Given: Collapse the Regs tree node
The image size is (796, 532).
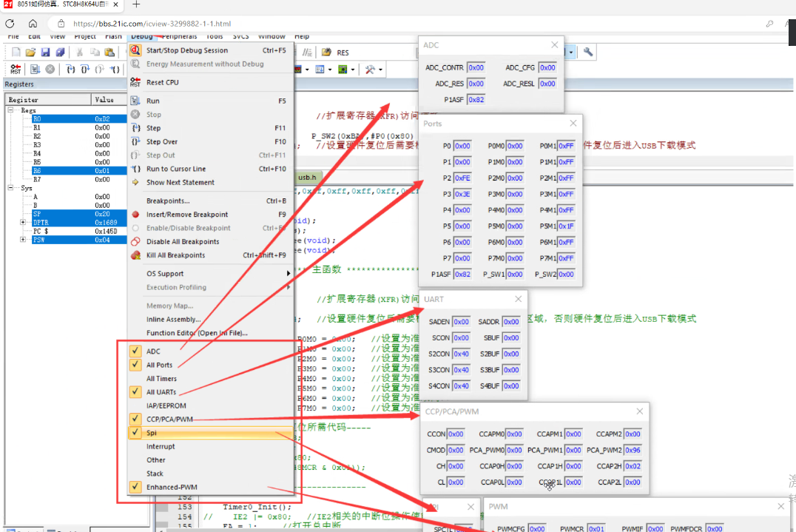Looking at the screenshot, I should (x=10, y=110).
